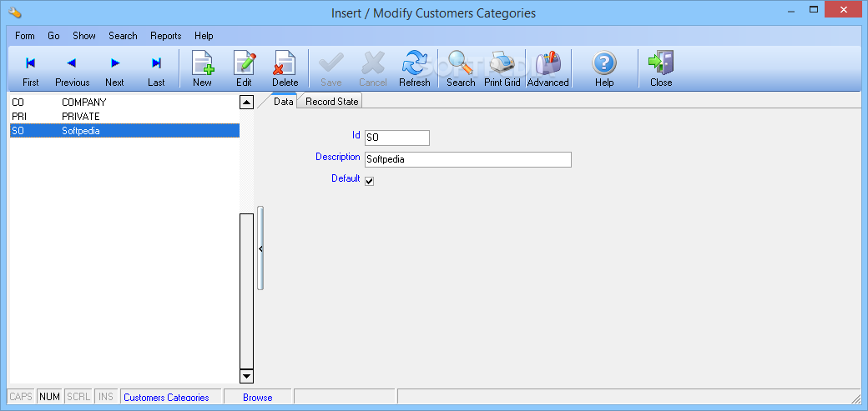
Task: Click the Id field label
Action: pyautogui.click(x=356, y=135)
